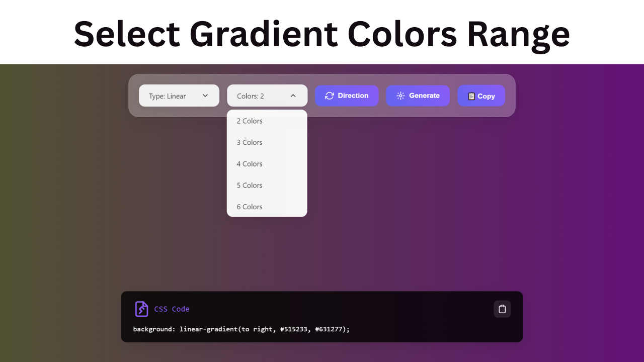Choose 4 Colors from the list

point(250,164)
